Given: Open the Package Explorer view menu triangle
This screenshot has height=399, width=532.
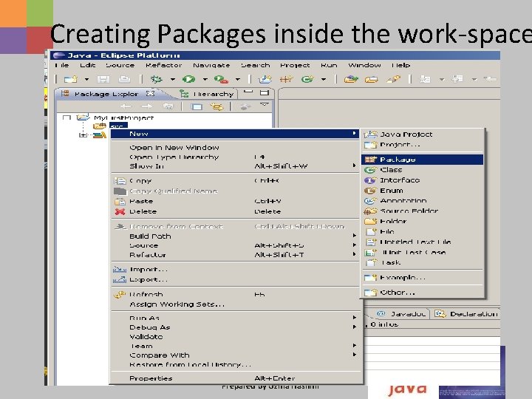Looking at the screenshot, I should click(x=265, y=105).
